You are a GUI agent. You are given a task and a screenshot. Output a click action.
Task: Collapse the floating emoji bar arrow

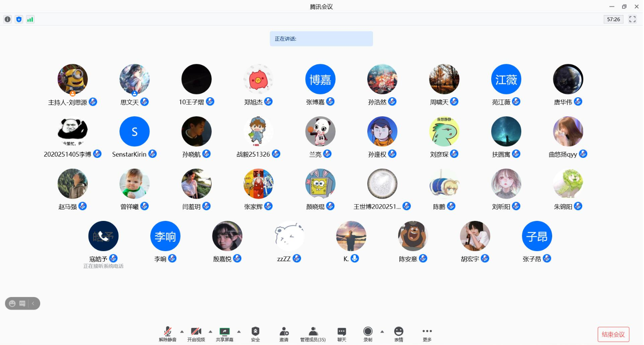click(x=33, y=304)
